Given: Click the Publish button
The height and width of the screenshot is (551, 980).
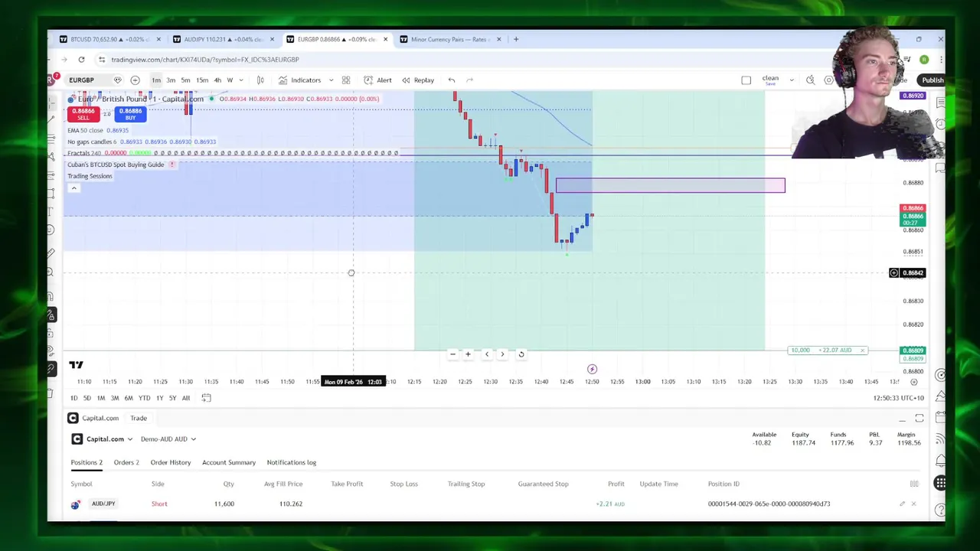Looking at the screenshot, I should pos(933,80).
